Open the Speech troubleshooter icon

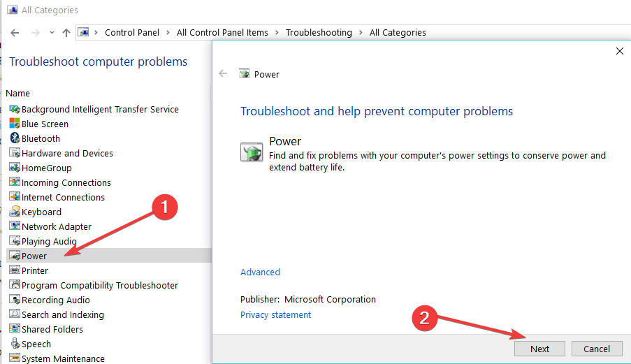click(x=15, y=344)
